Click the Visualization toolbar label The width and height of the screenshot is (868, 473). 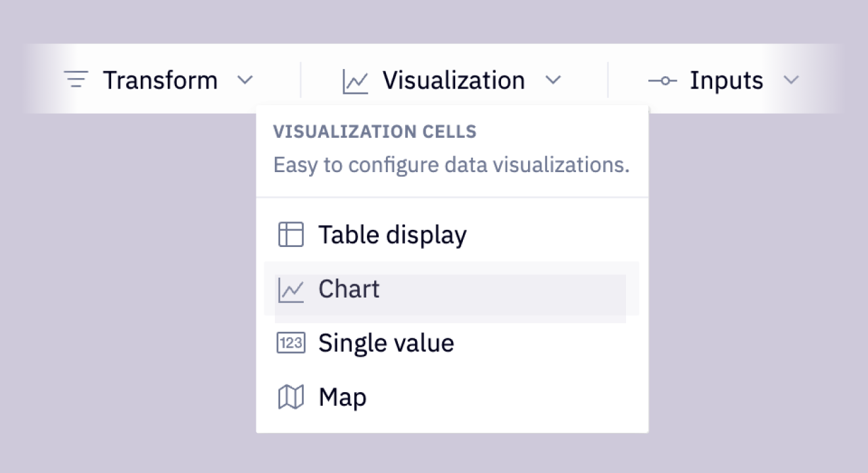pyautogui.click(x=454, y=80)
